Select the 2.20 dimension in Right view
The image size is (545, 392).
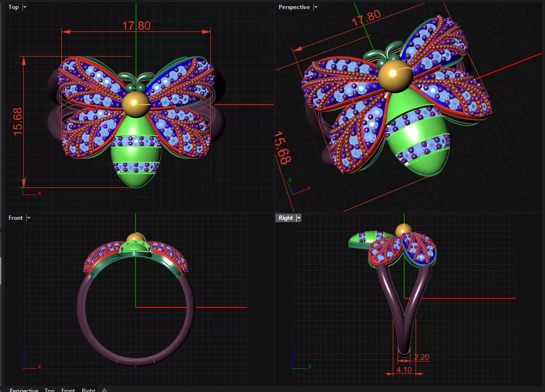pyautogui.click(x=422, y=357)
